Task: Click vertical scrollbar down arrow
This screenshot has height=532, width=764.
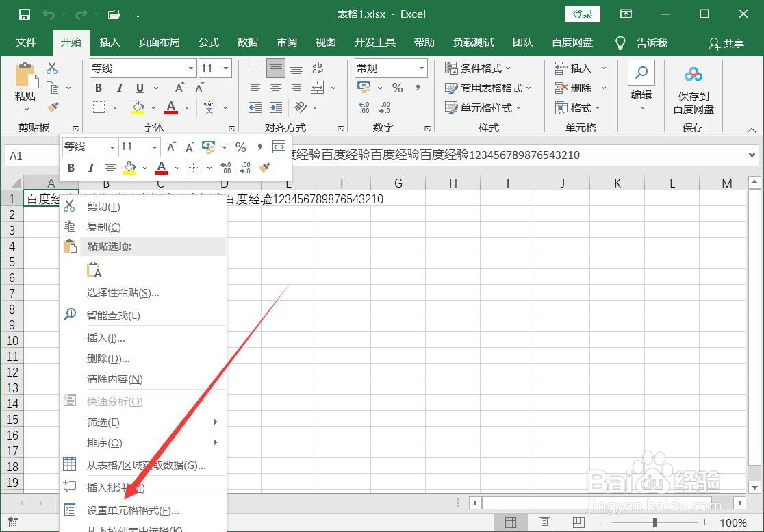Action: [754, 487]
